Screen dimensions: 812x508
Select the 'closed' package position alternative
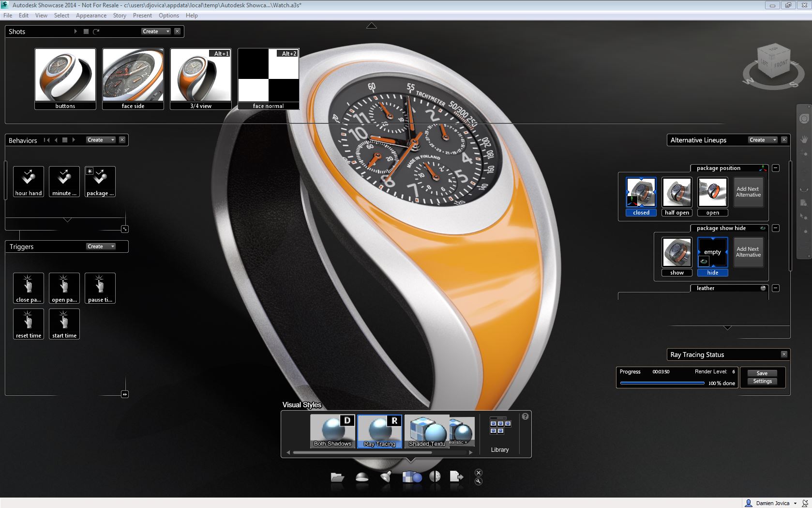point(641,192)
